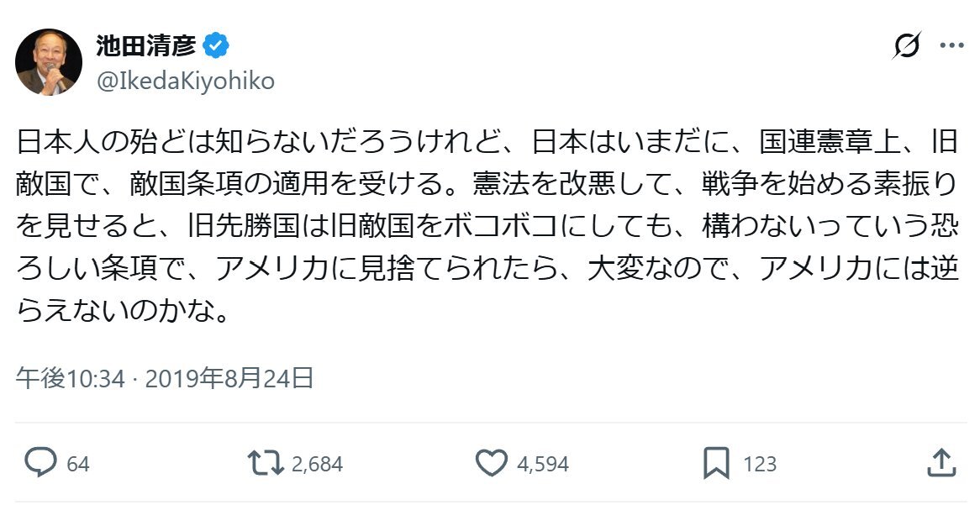
Task: Like the post with heart icon
Action: [x=492, y=463]
